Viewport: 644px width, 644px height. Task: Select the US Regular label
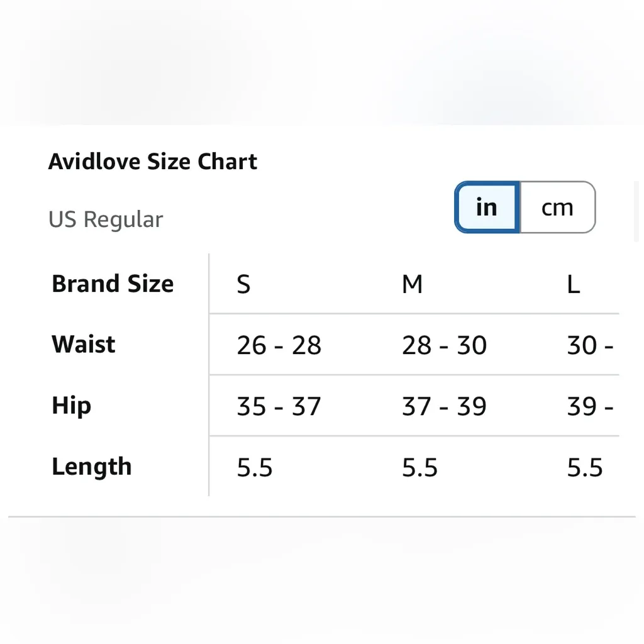(x=106, y=219)
